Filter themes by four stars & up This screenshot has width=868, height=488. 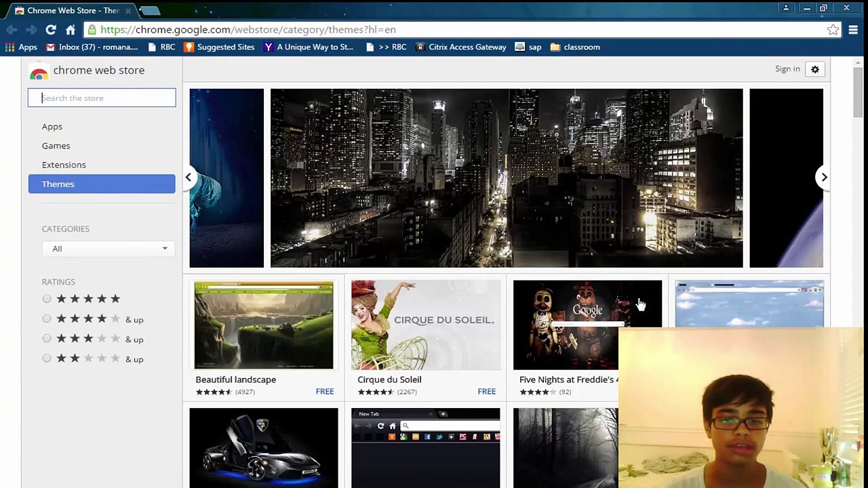coord(47,319)
